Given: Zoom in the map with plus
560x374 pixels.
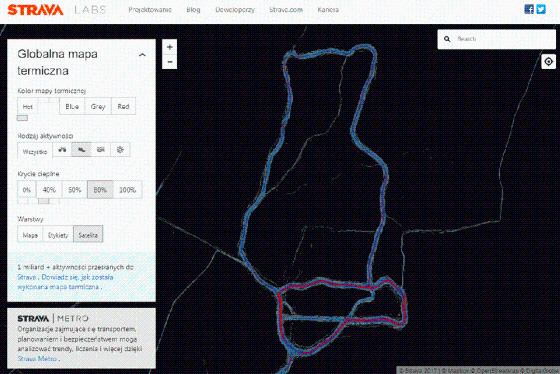Looking at the screenshot, I should tap(170, 47).
